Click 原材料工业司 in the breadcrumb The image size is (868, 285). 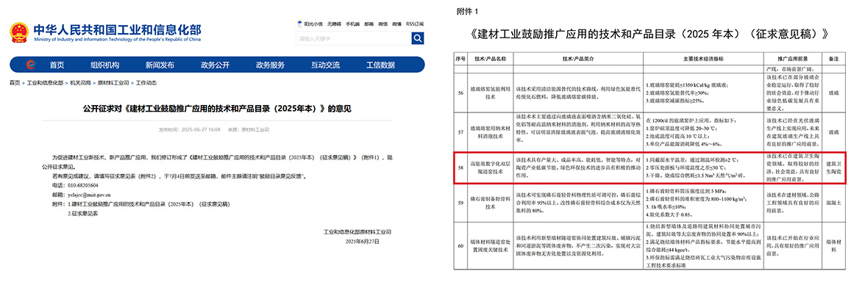click(113, 83)
